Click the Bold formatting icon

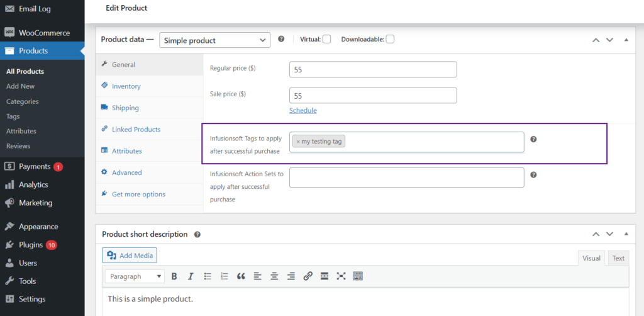pos(174,276)
